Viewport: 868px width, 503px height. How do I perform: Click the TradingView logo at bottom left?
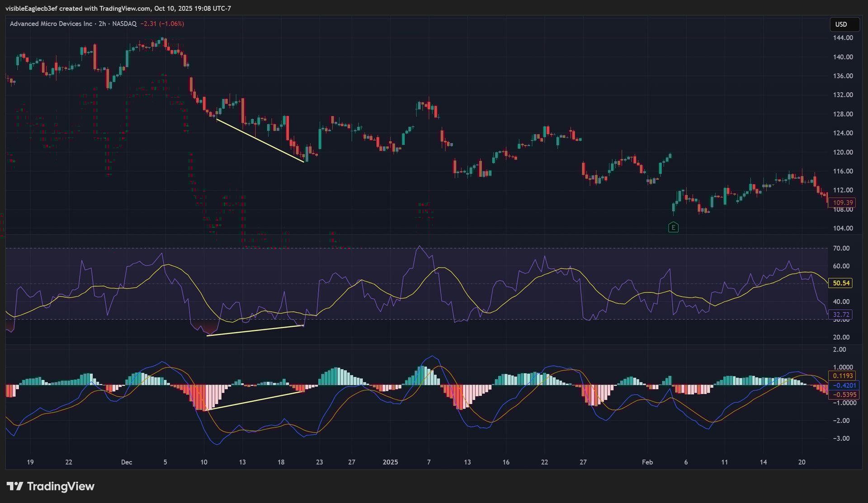[50, 486]
